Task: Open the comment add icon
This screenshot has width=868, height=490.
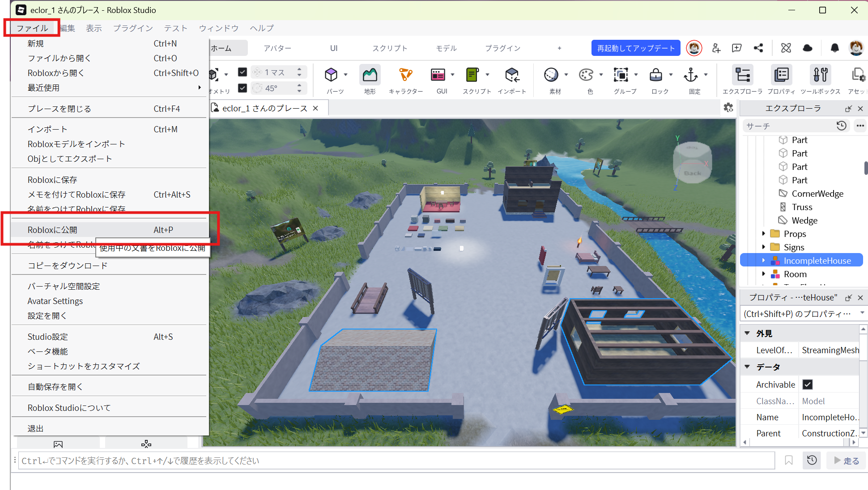Action: (737, 48)
